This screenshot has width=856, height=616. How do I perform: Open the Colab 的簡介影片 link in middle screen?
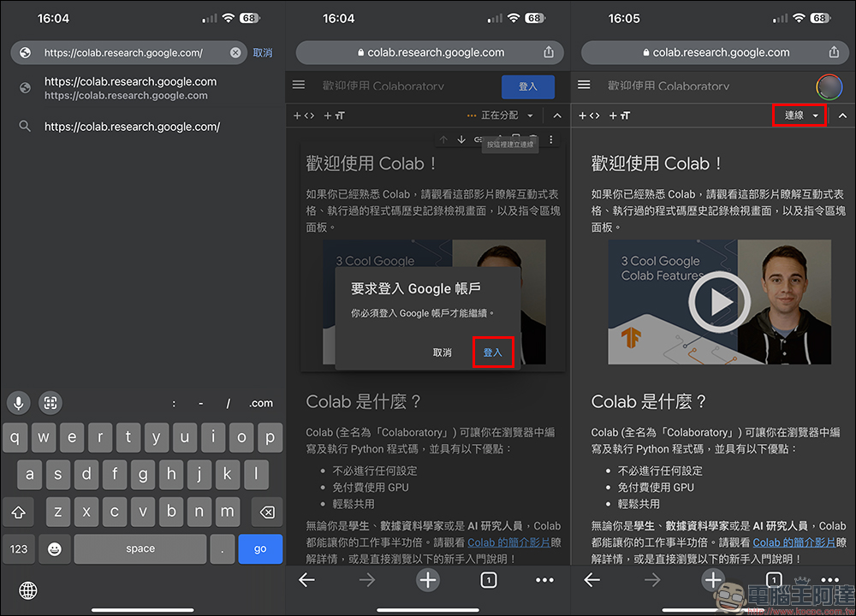coord(508,543)
